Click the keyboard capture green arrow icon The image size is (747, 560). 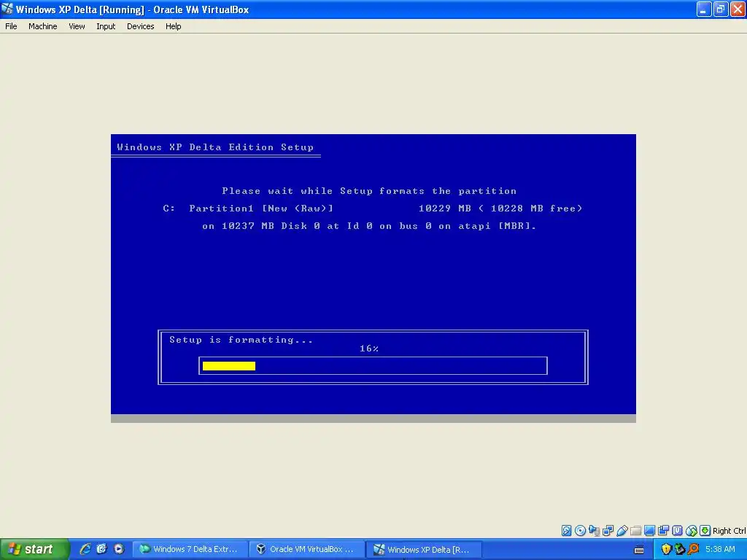tap(705, 531)
